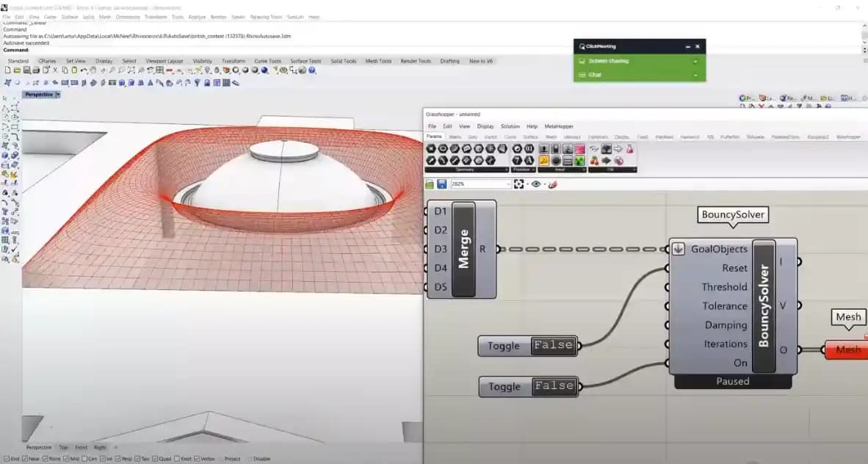Image resolution: width=868 pixels, height=464 pixels.
Task: Click Grasshopper Zoom Extents icon
Action: (x=518, y=184)
